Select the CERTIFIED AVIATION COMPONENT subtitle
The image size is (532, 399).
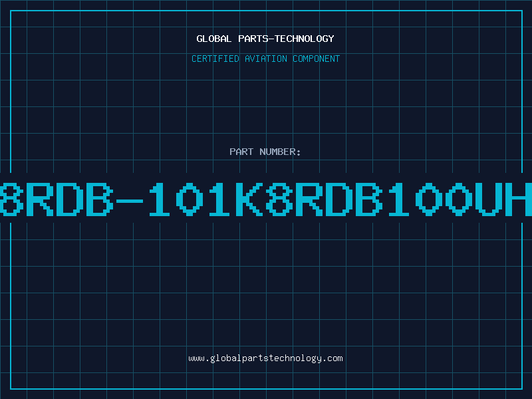(x=265, y=59)
